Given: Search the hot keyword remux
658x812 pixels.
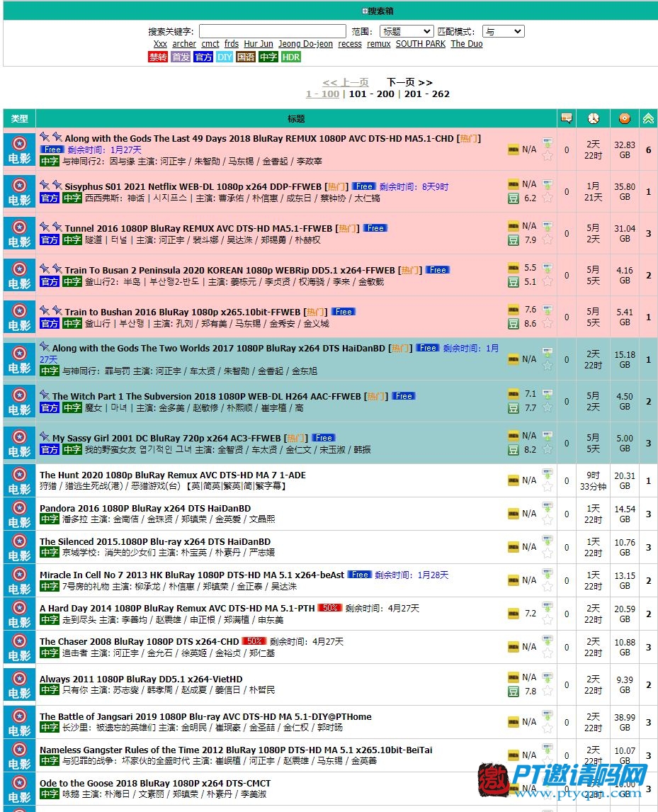Looking at the screenshot, I should 378,44.
